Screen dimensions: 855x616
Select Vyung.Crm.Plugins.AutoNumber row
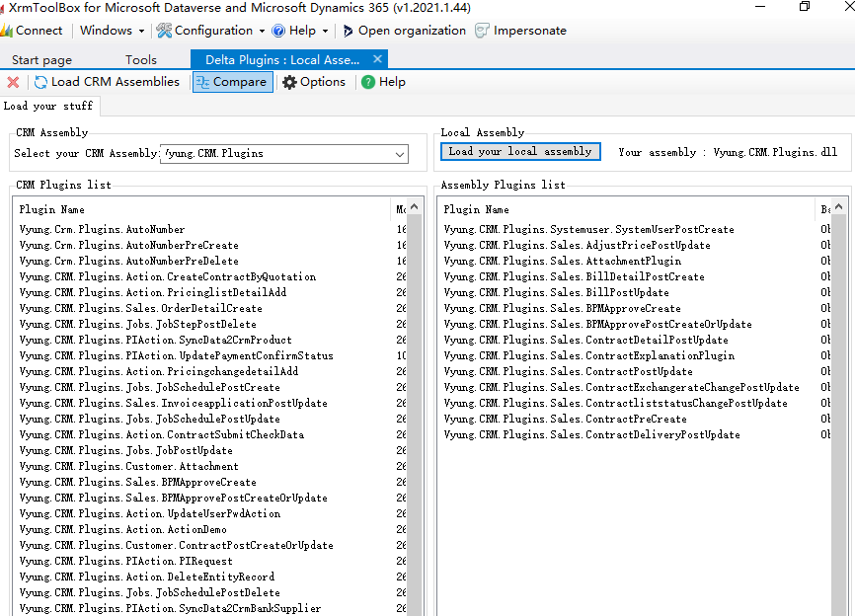coord(209,229)
